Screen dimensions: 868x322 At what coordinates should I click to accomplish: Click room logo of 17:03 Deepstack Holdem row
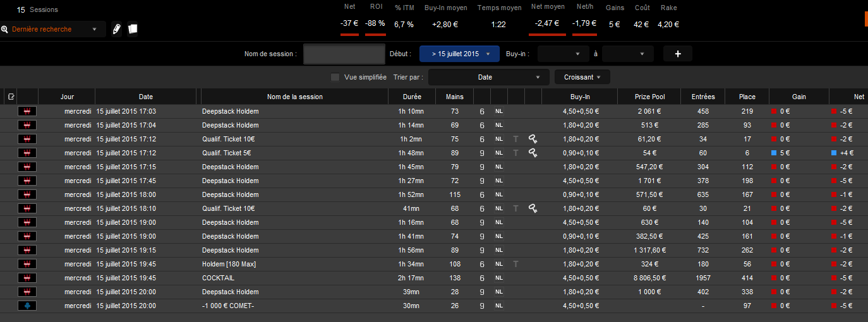coord(27,111)
